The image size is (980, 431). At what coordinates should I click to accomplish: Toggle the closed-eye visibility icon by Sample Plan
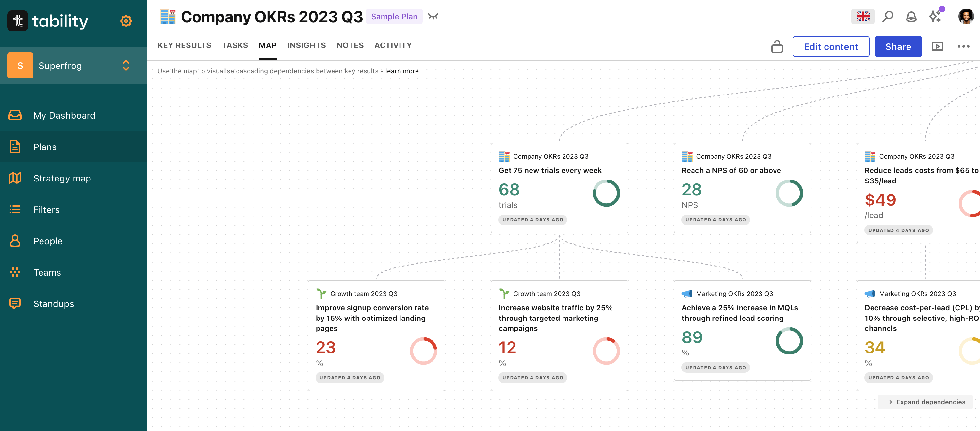tap(433, 16)
